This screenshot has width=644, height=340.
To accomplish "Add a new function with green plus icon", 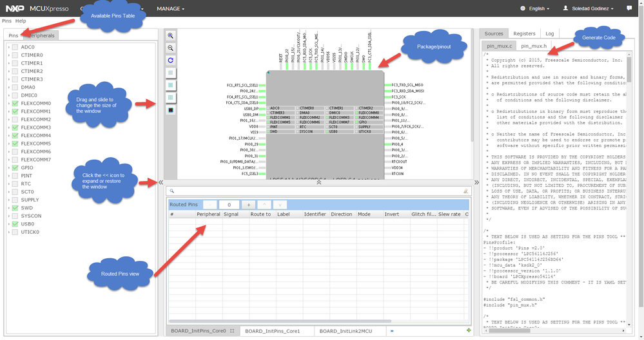I will click(x=469, y=330).
